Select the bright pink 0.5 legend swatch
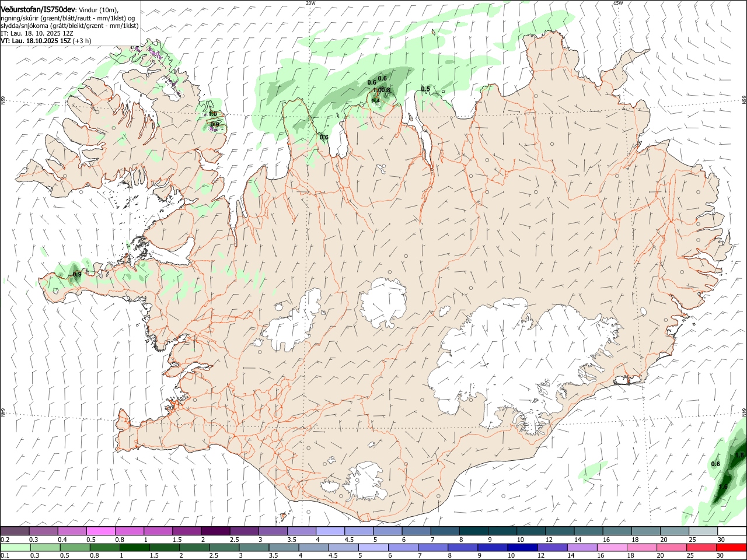 (x=100, y=531)
